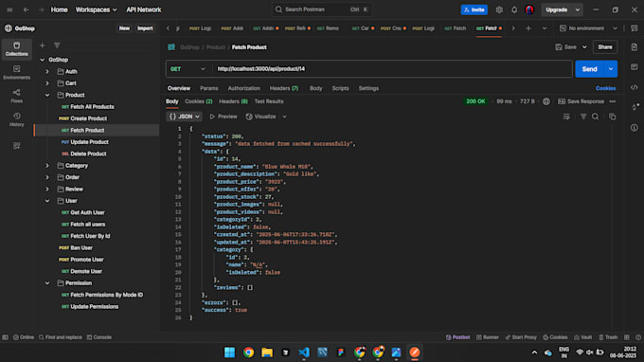The width and height of the screenshot is (644, 362).
Task: Click the filter collections icon
Action: [x=57, y=45]
